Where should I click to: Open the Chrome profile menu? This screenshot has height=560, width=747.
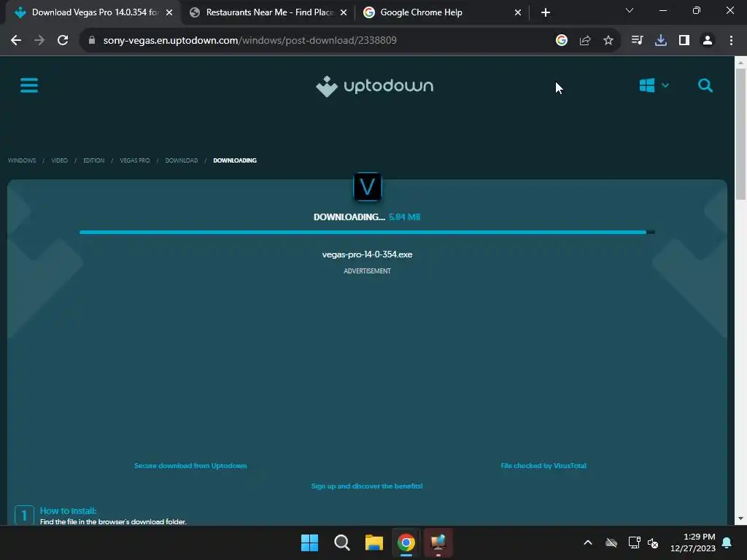(708, 40)
